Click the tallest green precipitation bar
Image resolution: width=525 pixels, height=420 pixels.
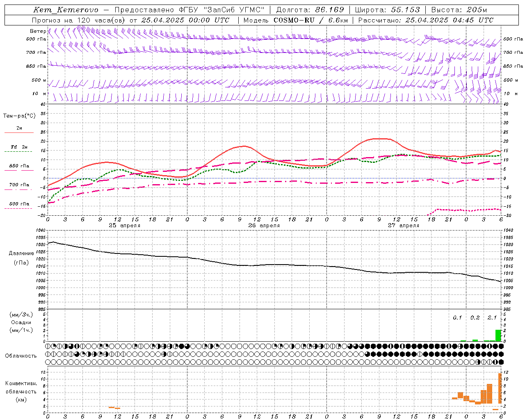tap(498, 336)
